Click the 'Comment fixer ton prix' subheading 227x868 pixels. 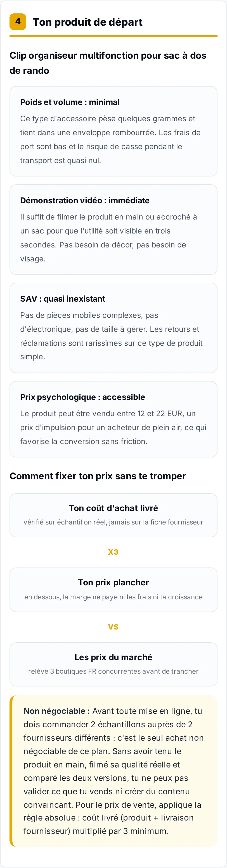pos(98,476)
